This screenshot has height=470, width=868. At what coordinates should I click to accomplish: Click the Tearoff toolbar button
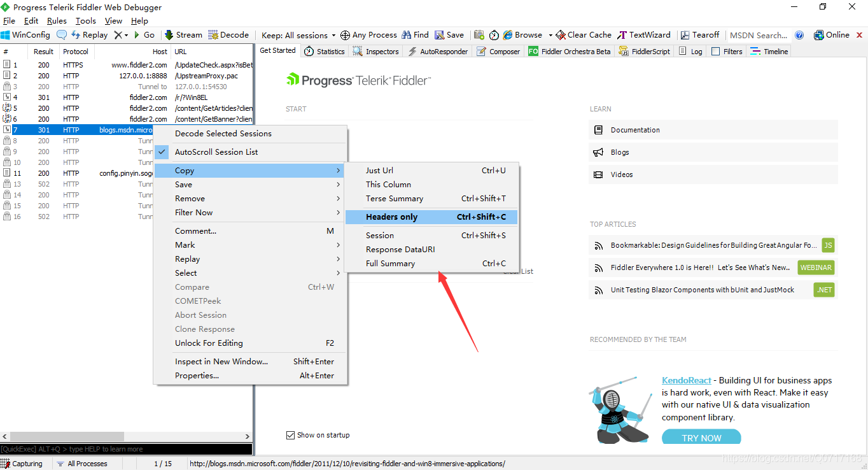(700, 35)
